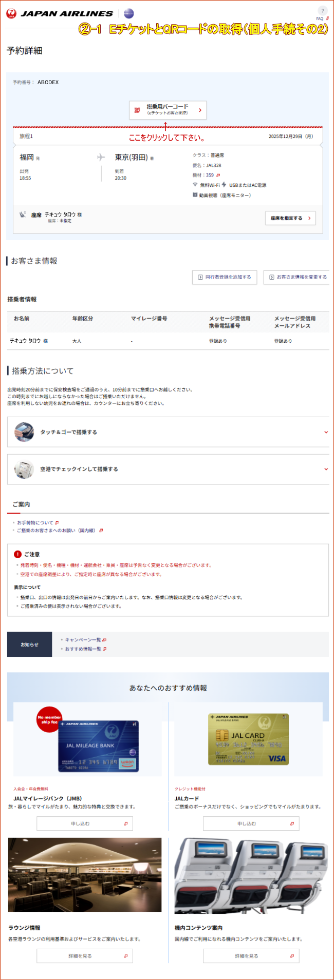Click the Japan Airlines logo
The height and width of the screenshot is (980, 334).
click(x=59, y=14)
